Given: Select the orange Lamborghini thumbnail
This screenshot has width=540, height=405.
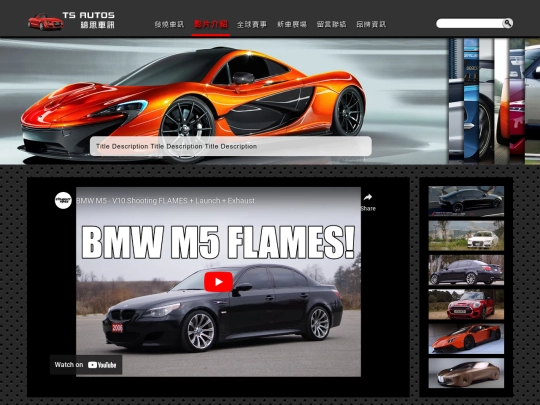Looking at the screenshot, I should 466,339.
